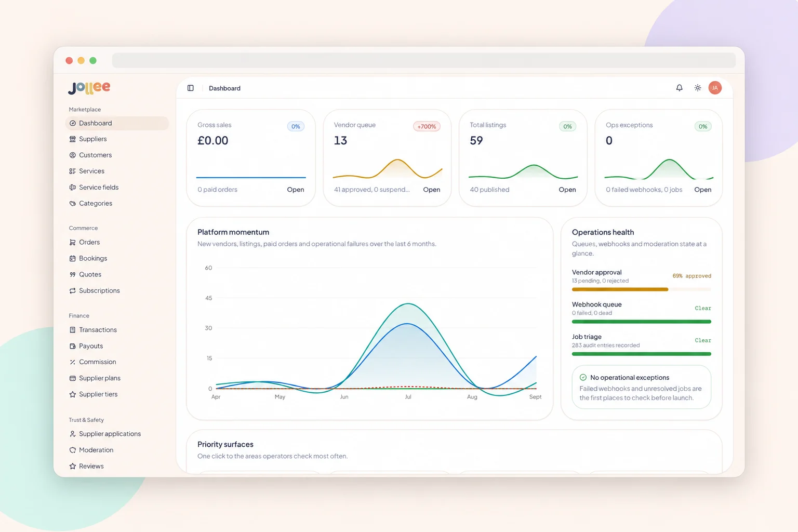
Task: Click the Transactions receipt icon
Action: click(73, 330)
